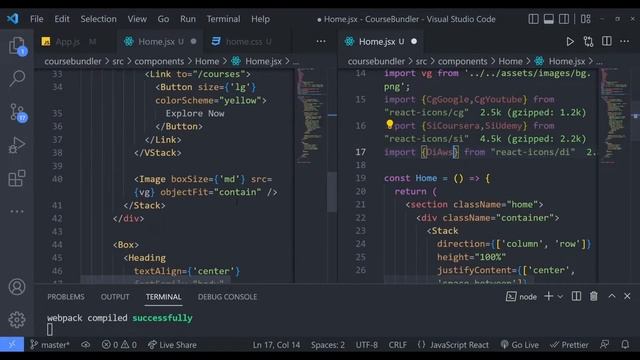Open the Explorer view in activity bar
640x360 pixels.
[17, 45]
